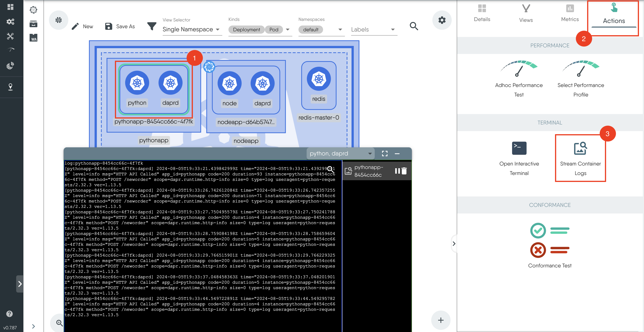Viewport: 644px width, 332px height.
Task: Delete the pythonapp log stream
Action: click(x=404, y=171)
